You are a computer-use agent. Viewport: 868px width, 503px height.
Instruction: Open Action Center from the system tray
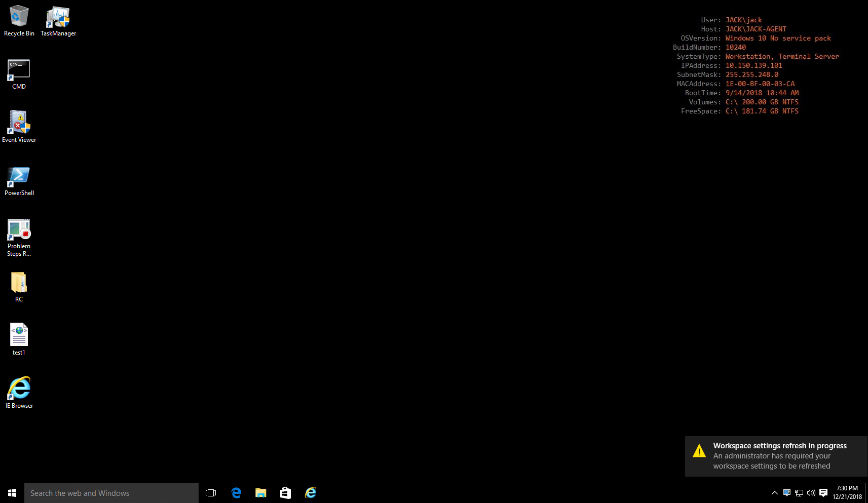(x=823, y=492)
